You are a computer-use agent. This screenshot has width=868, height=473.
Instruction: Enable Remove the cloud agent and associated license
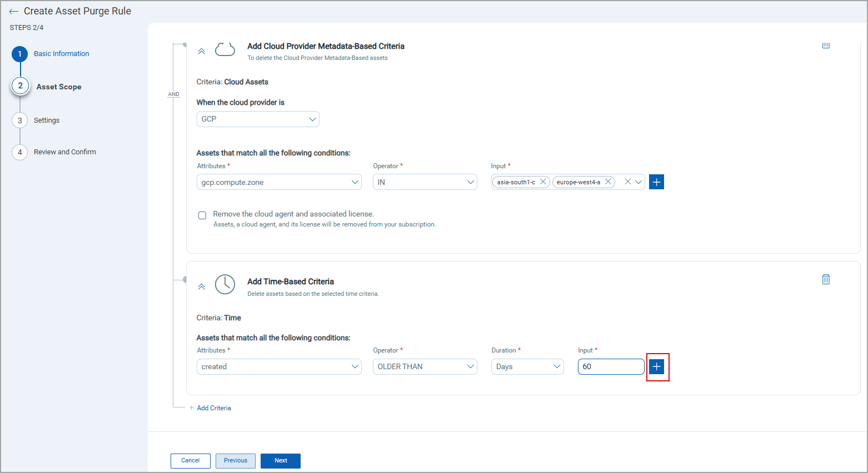[x=202, y=215]
